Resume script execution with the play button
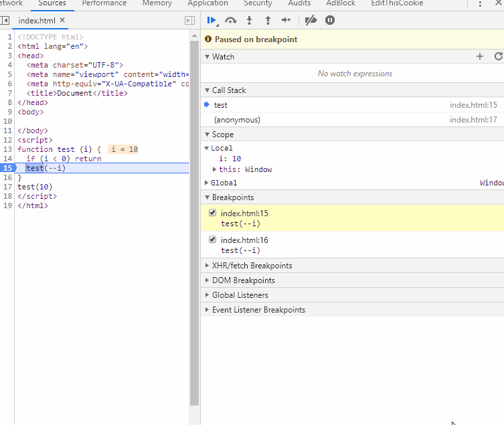The width and height of the screenshot is (504, 425). (212, 21)
